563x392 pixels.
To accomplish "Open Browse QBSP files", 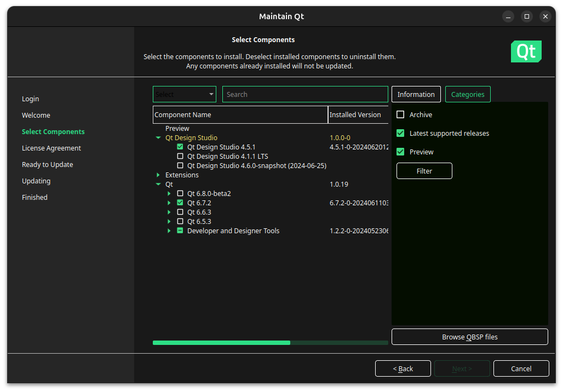I will click(470, 337).
